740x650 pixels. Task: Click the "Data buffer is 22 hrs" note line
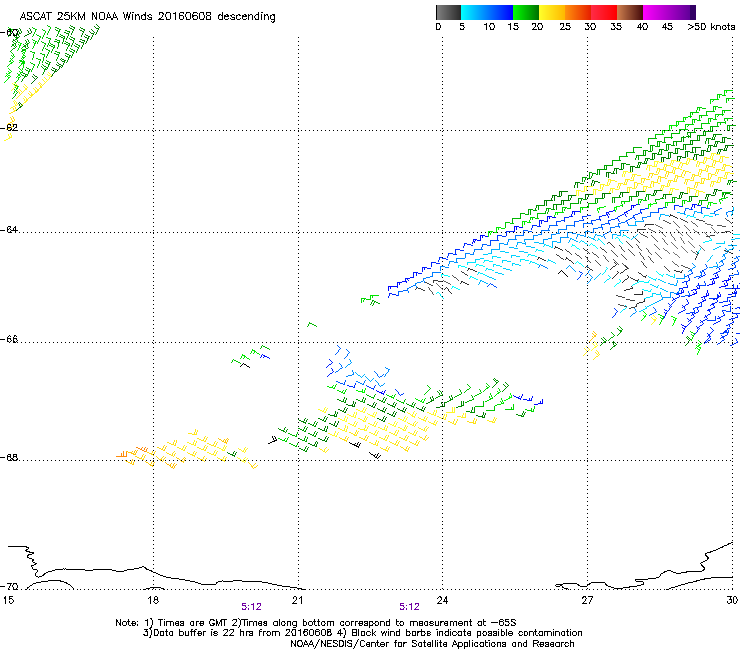pos(362,633)
